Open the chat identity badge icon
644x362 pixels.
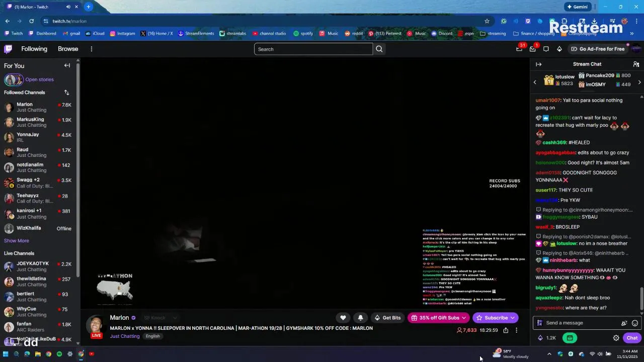point(540,323)
